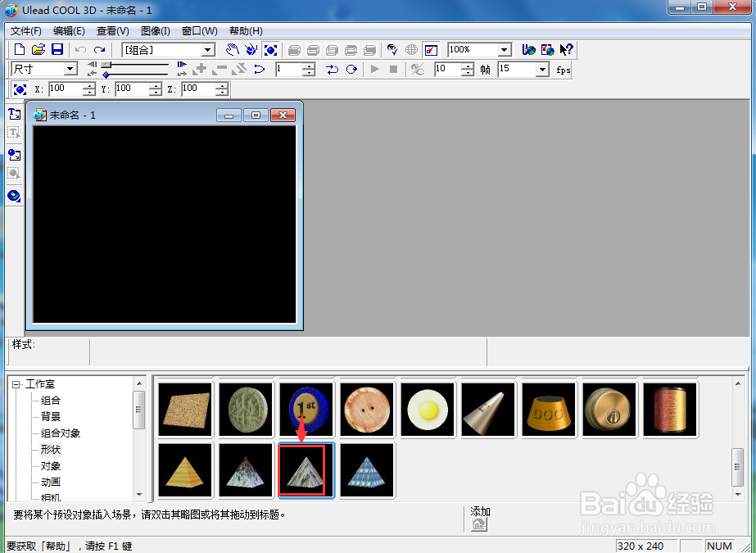Select 对象 in the studio tree

tap(51, 465)
